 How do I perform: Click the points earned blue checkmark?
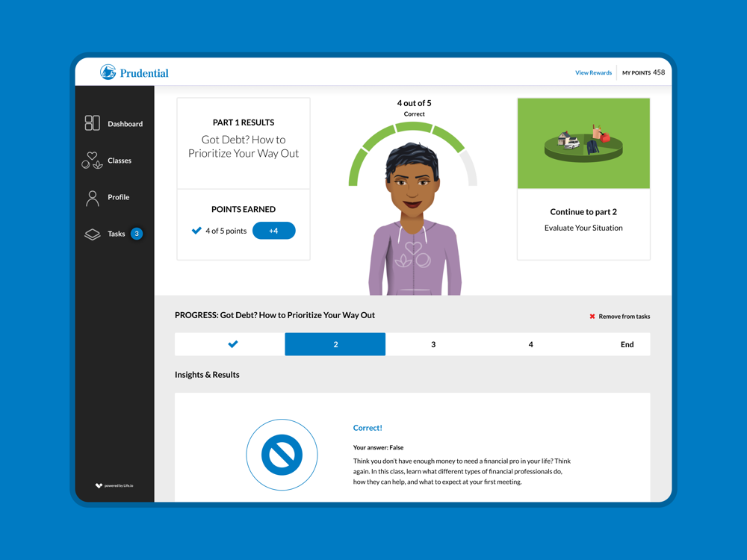pos(196,231)
